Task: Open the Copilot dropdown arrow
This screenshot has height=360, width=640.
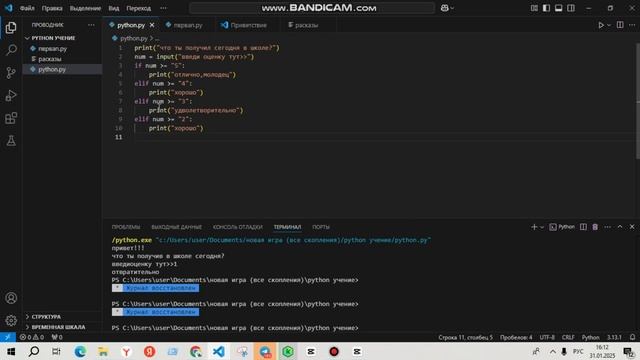Action: (452, 8)
